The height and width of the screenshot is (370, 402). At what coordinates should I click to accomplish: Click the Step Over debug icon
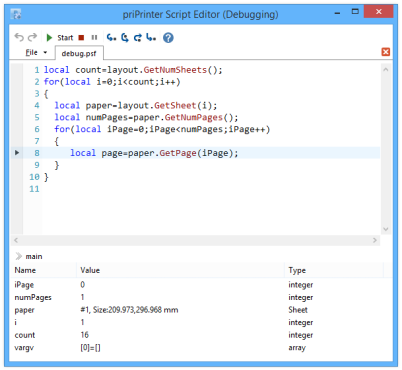pos(125,38)
